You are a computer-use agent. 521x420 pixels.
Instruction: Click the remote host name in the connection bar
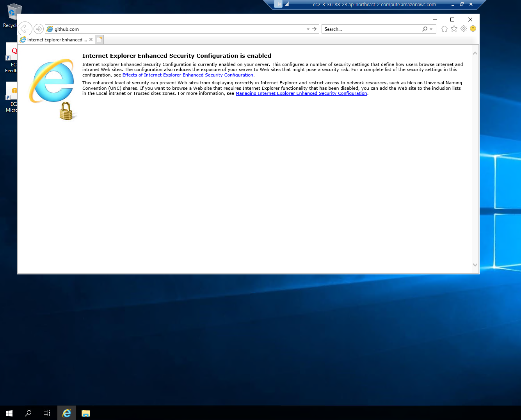point(374,5)
